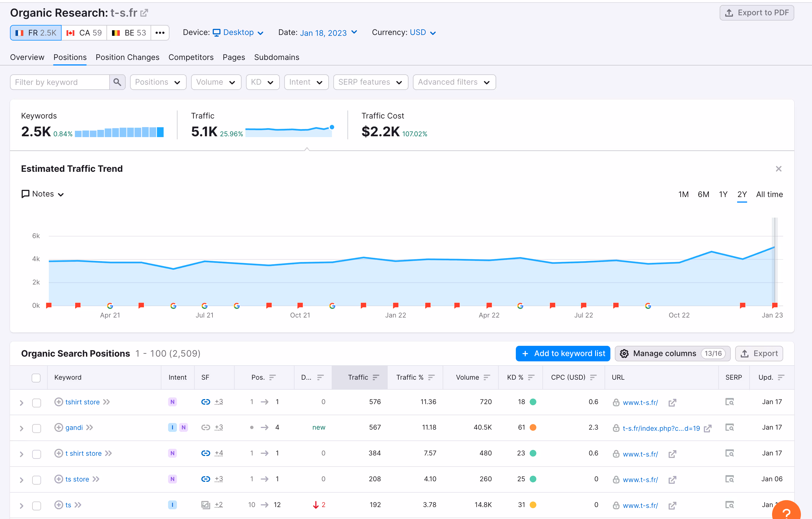Click the SERP snapshot icon for gandi row
Screen dimensions: 812x519
(729, 428)
